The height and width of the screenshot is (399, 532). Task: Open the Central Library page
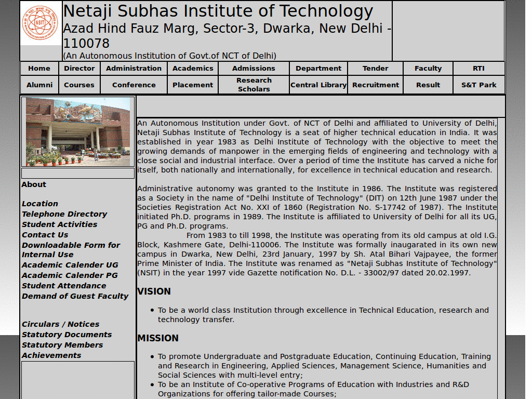coord(318,85)
